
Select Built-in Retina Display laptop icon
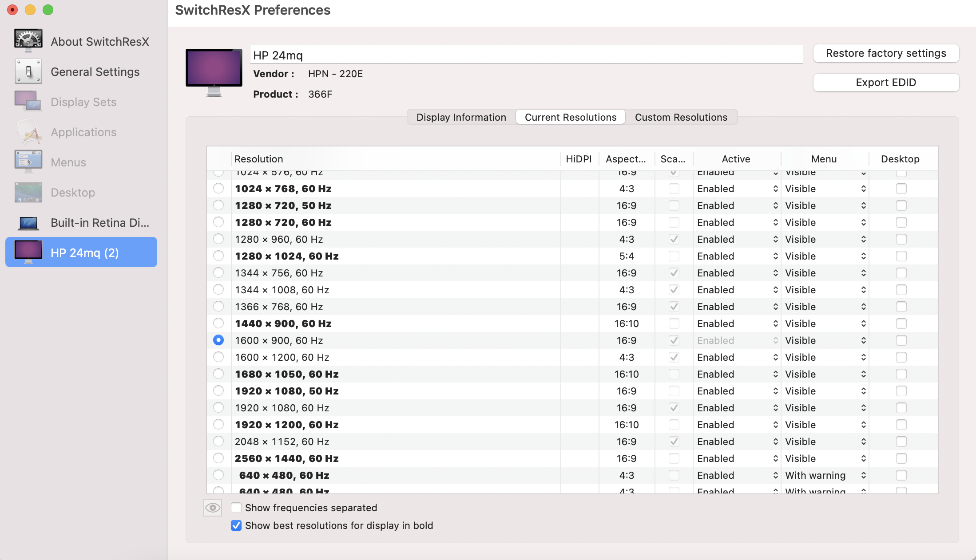pos(28,223)
